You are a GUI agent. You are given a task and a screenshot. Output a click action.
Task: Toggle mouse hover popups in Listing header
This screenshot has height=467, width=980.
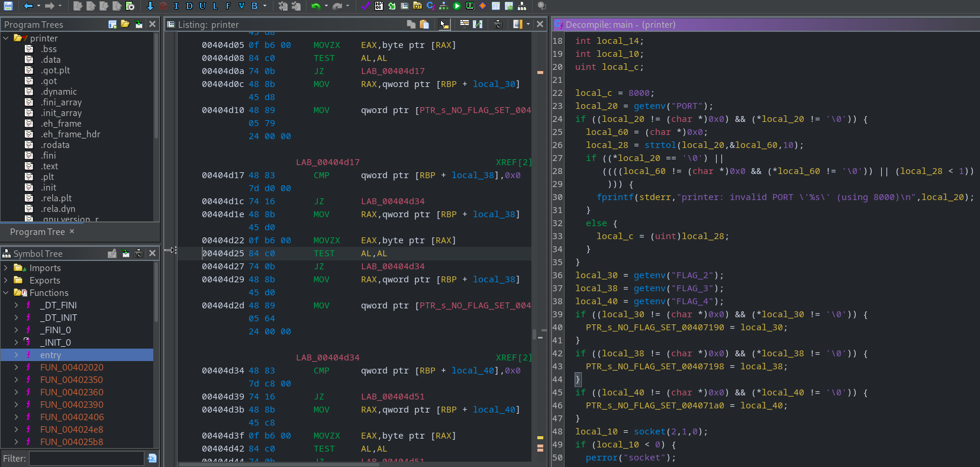click(x=444, y=24)
